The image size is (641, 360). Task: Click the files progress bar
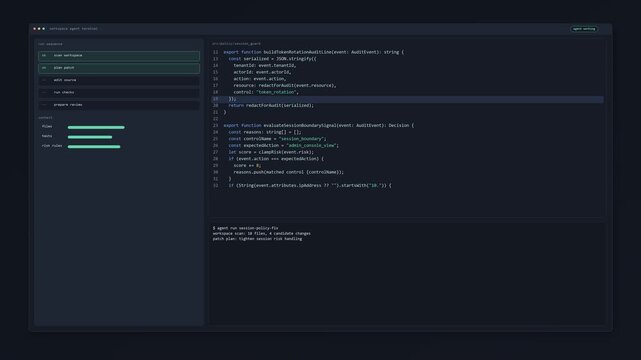(96, 127)
